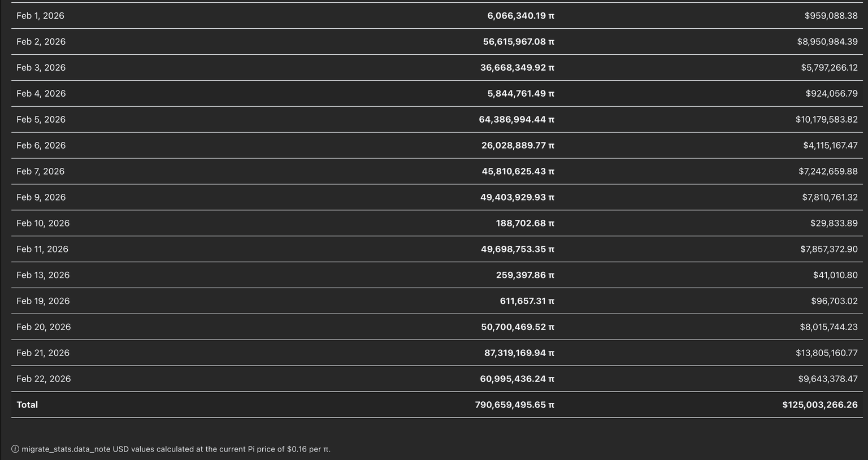Click the Total row label
This screenshot has width=868, height=460.
27,405
